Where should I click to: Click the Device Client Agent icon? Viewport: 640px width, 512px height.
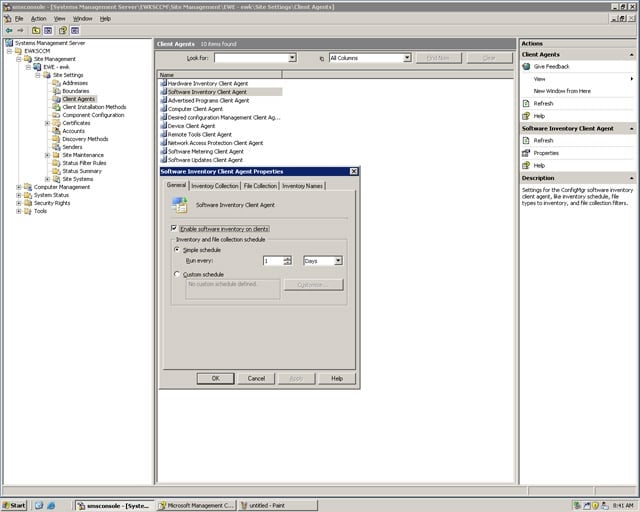click(164, 126)
